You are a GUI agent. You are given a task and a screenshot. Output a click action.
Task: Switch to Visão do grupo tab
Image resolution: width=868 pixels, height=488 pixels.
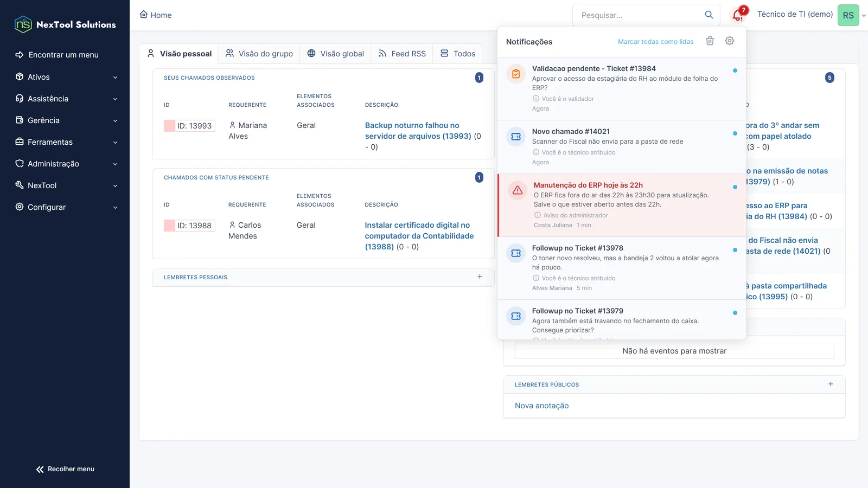pyautogui.click(x=259, y=54)
